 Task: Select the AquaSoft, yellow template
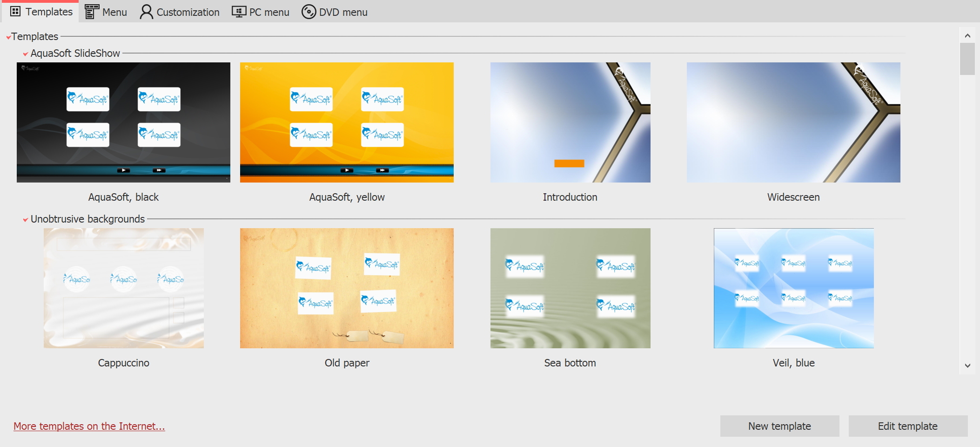tap(346, 122)
